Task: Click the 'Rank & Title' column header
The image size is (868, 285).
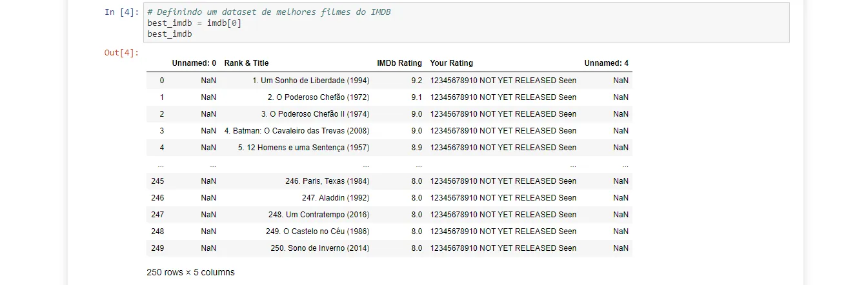Action: 247,63
